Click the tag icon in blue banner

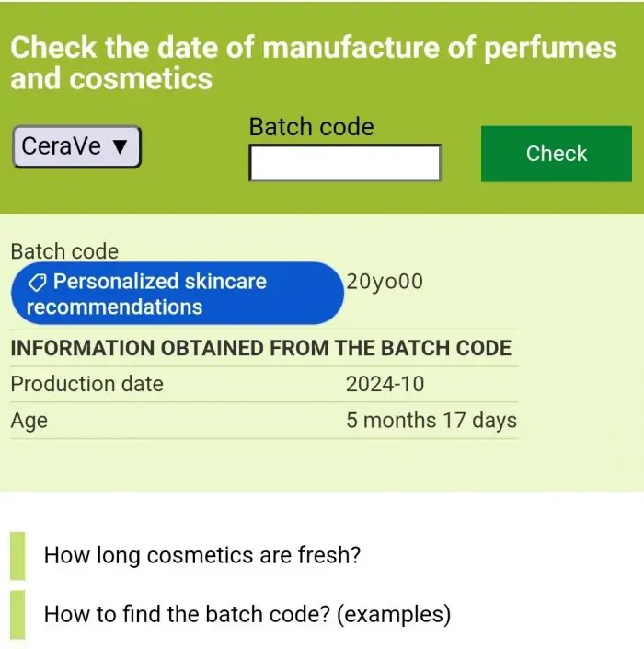[x=37, y=283]
